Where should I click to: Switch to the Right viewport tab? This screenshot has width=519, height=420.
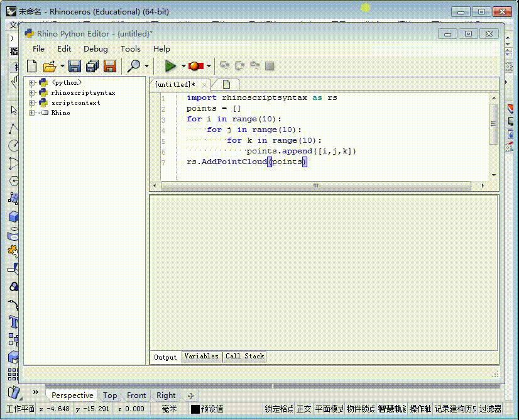click(x=166, y=395)
